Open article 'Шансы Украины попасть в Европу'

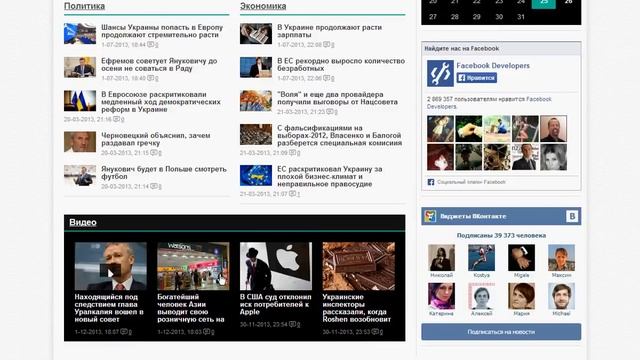click(162, 31)
